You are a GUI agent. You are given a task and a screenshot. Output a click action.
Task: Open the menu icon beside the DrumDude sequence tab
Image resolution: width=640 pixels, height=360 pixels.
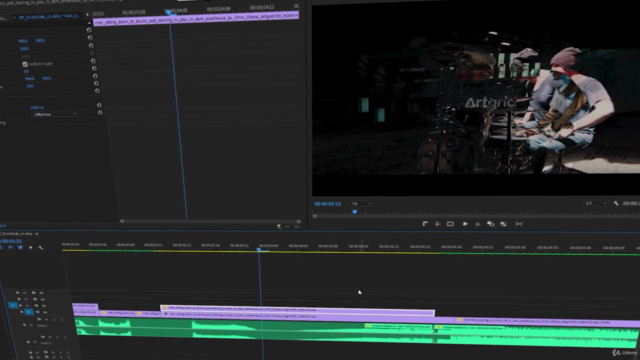click(37, 233)
